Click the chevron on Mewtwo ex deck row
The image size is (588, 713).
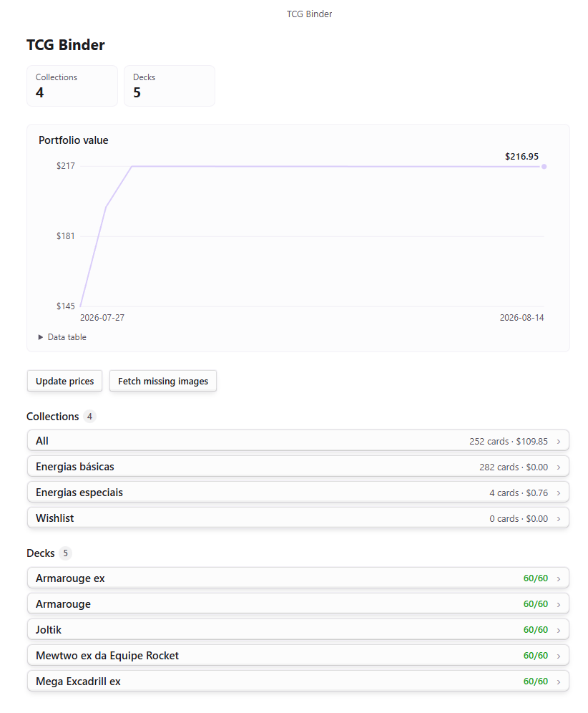pos(559,656)
